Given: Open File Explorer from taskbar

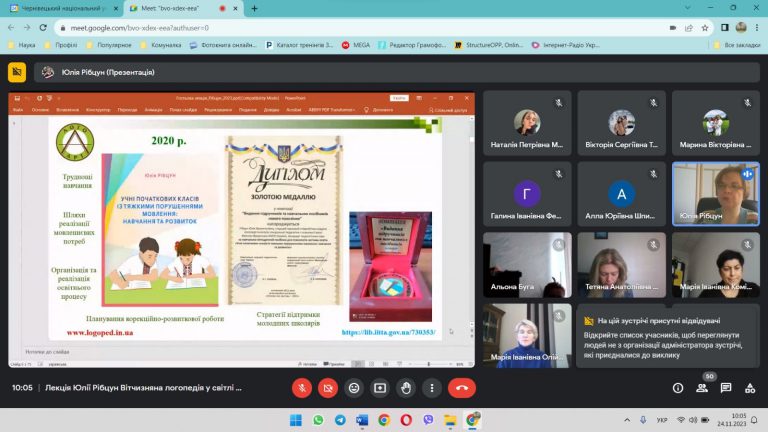Looking at the screenshot, I should click(450, 420).
